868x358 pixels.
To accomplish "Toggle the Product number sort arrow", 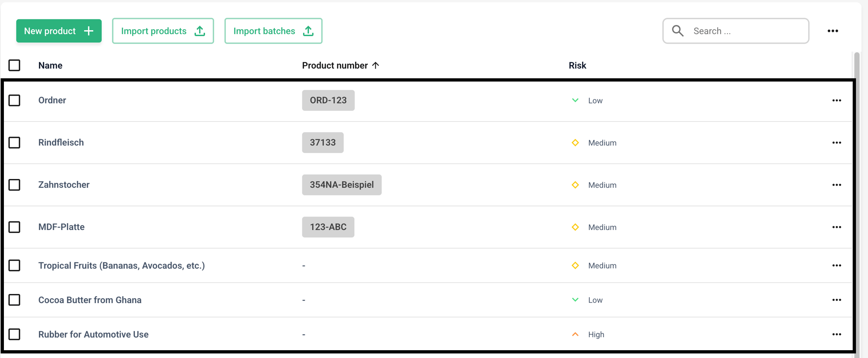I will (x=375, y=65).
